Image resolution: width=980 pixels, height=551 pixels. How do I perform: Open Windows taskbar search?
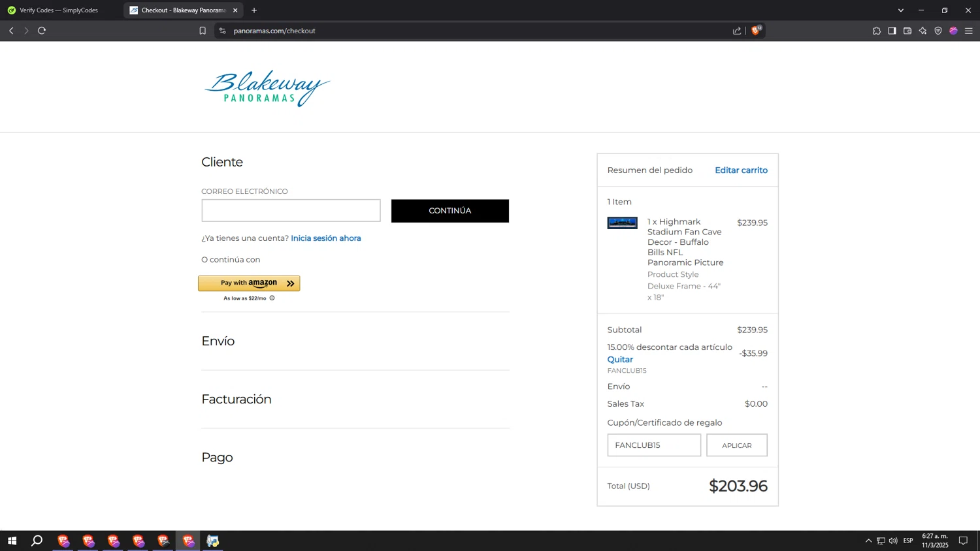37,541
